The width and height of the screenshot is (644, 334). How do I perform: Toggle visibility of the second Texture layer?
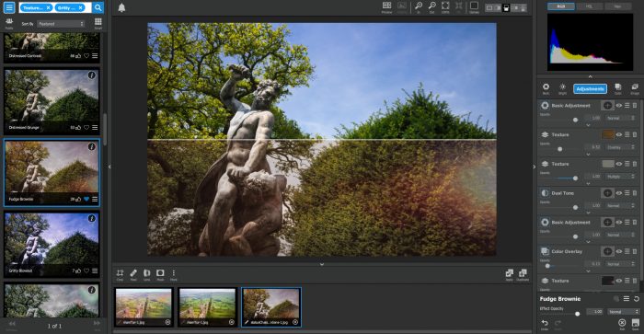(618, 164)
